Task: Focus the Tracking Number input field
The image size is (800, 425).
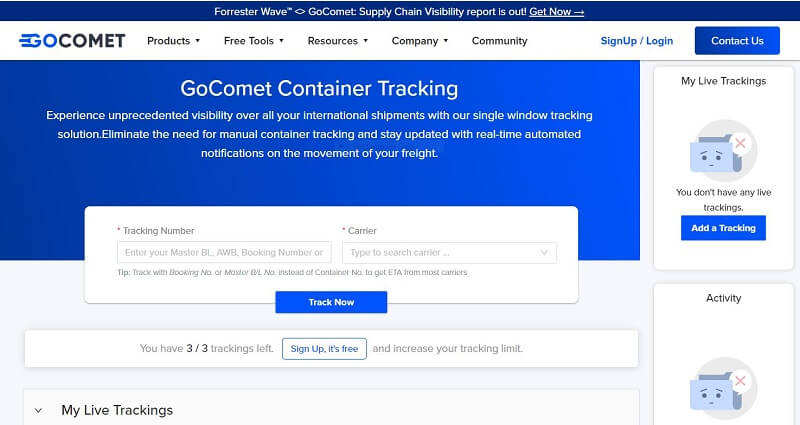Action: pos(224,253)
